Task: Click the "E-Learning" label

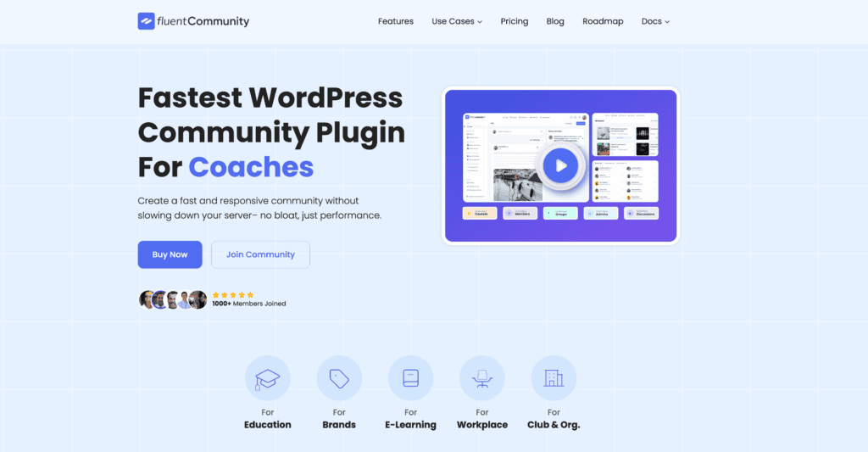Action: [x=410, y=425]
